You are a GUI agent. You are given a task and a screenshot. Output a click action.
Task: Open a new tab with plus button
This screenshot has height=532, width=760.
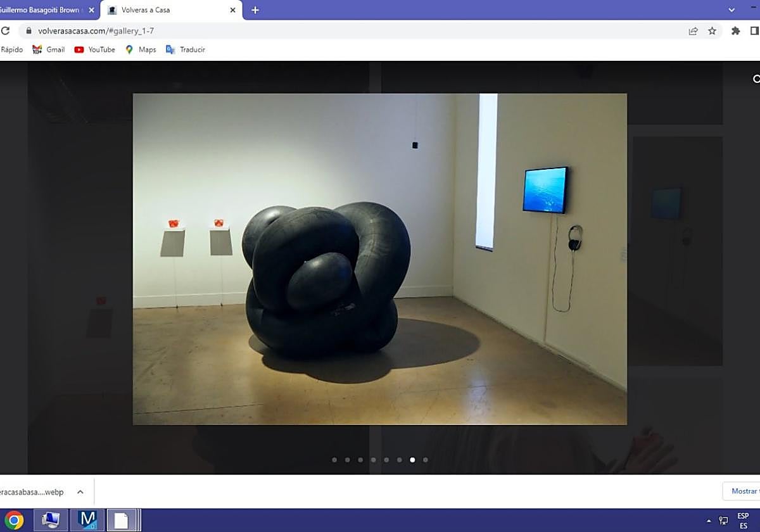click(255, 10)
